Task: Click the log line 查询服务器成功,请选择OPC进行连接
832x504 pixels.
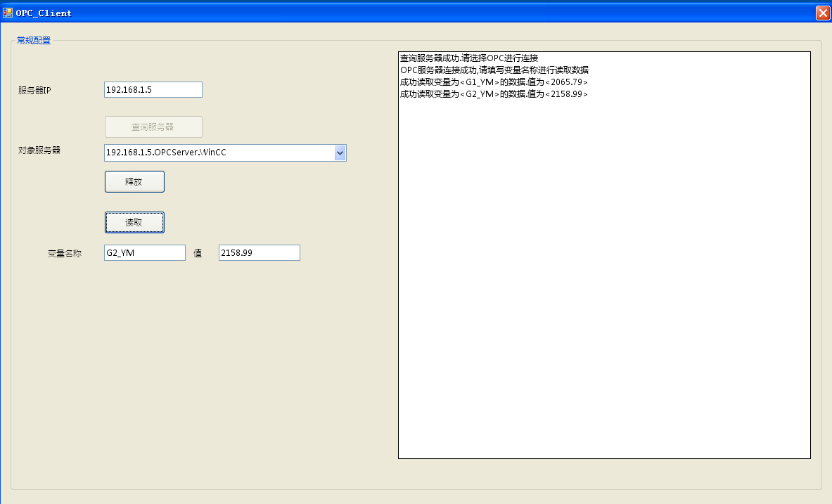Action: pos(469,58)
